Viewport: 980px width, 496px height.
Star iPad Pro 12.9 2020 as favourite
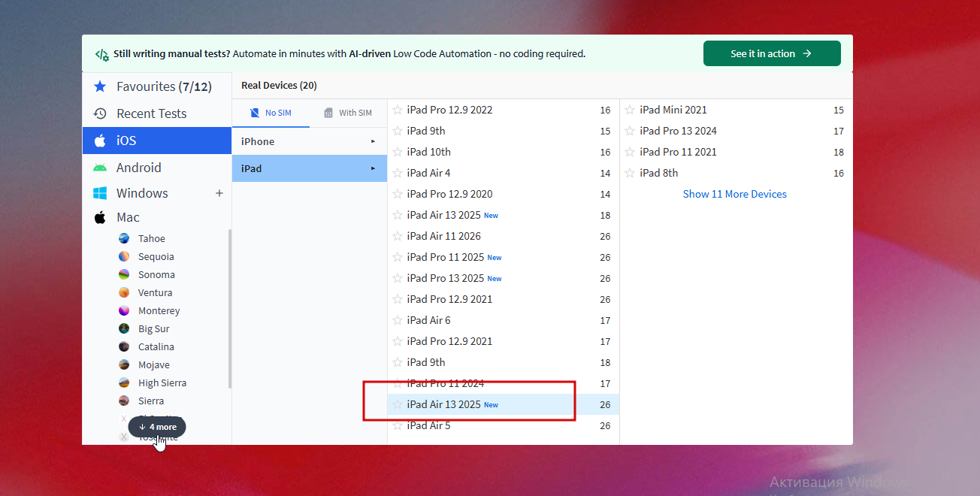(398, 194)
